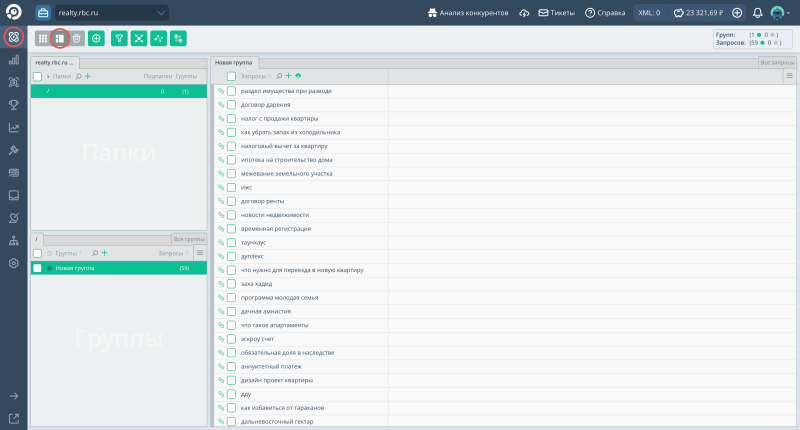Check the box for 'договор дарения'

point(231,104)
